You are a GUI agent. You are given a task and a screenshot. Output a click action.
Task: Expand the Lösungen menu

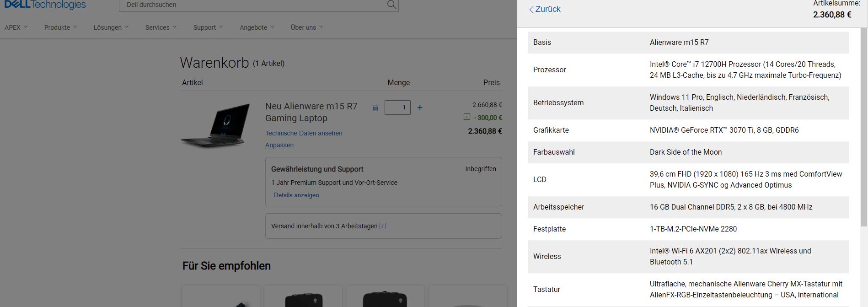(111, 27)
